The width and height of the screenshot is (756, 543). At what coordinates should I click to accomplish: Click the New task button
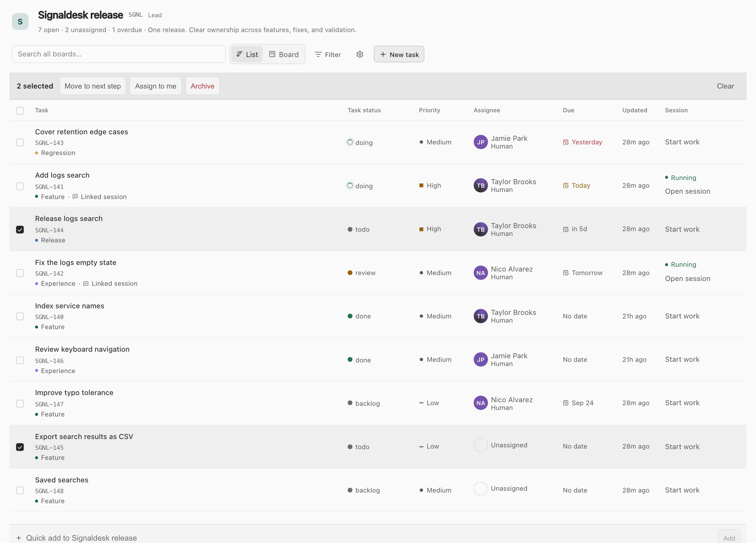(x=399, y=54)
